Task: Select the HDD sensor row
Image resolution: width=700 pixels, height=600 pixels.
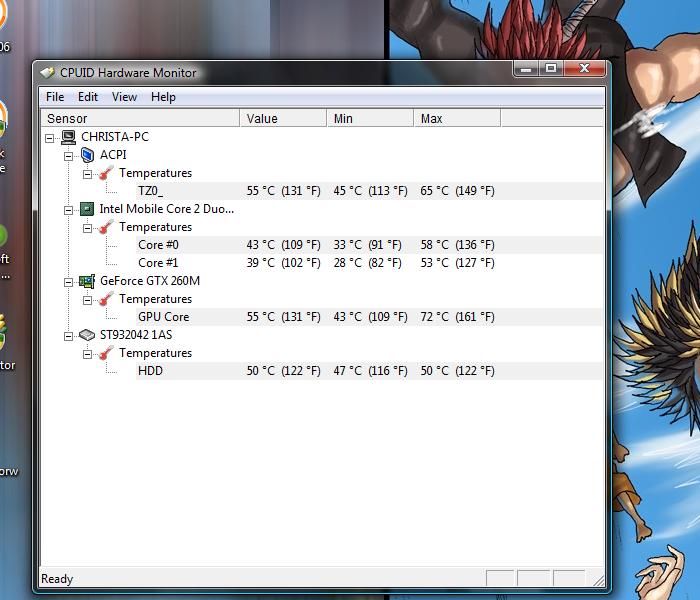Action: [370, 371]
